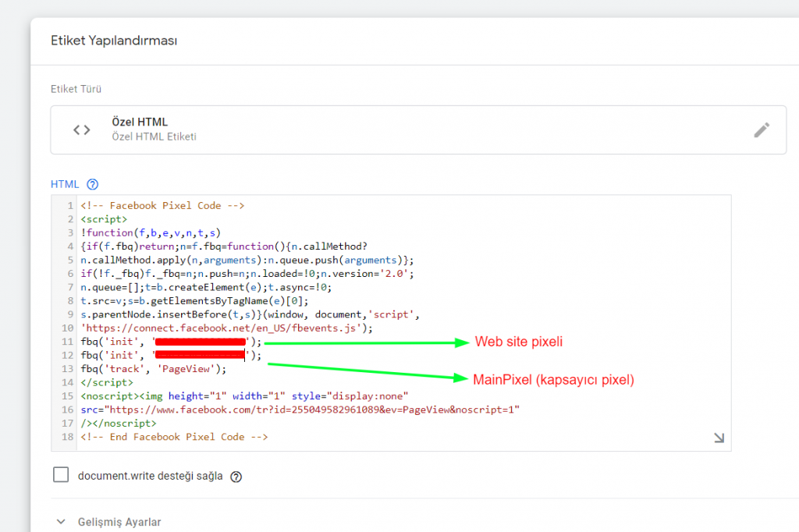799x532 pixels.
Task: Click the Özel HTML code brackets icon
Action: pyautogui.click(x=81, y=130)
